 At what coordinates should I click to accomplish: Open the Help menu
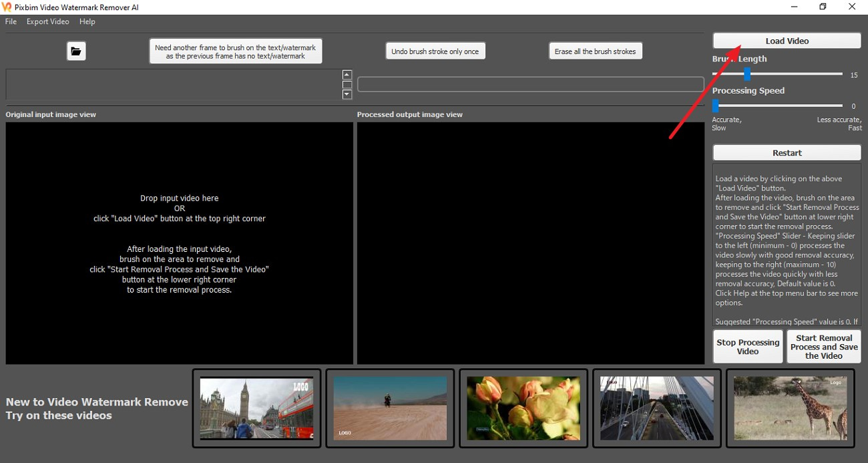tap(87, 21)
